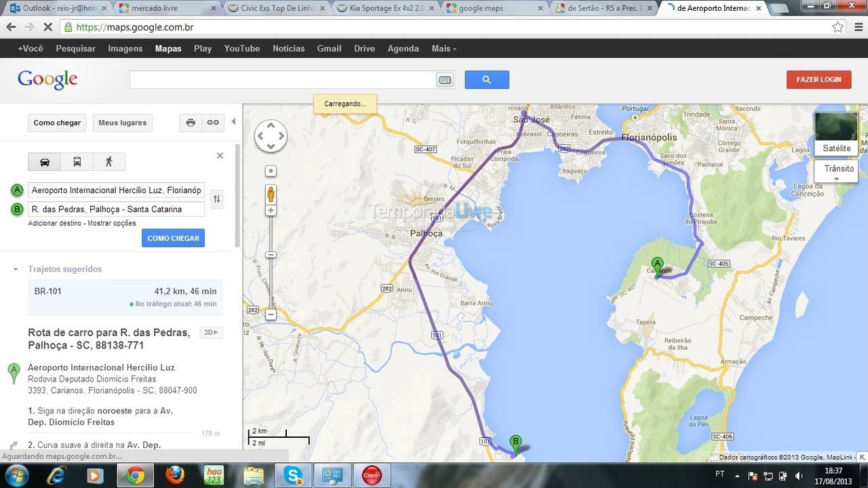Click the 3D route preview button

tap(211, 332)
